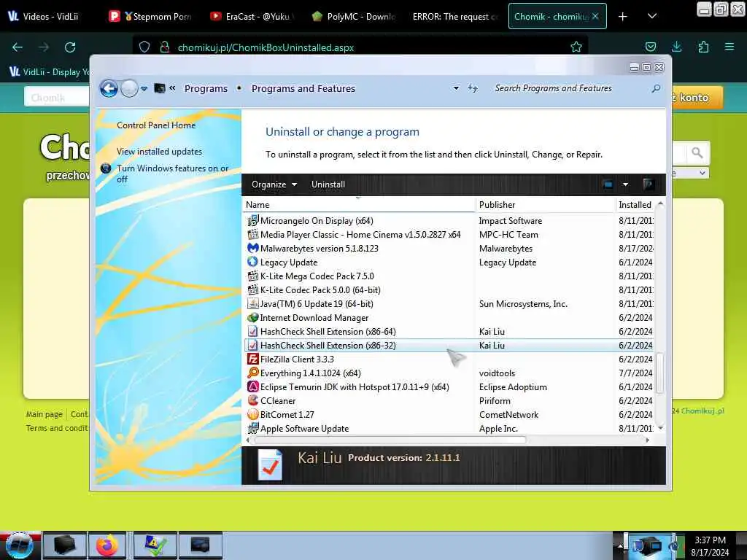This screenshot has width=747, height=560.
Task: Switch to PolyMC download browser tab
Action: (x=354, y=17)
